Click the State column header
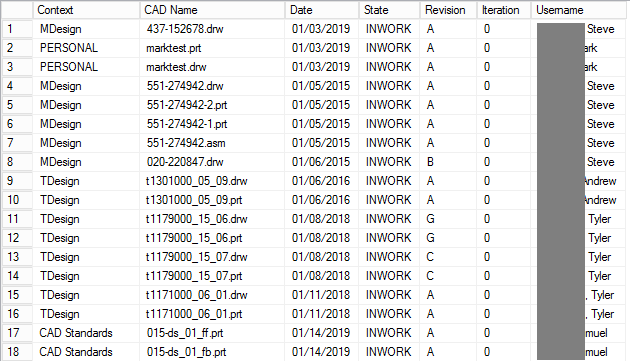The image size is (632, 364). [389, 10]
